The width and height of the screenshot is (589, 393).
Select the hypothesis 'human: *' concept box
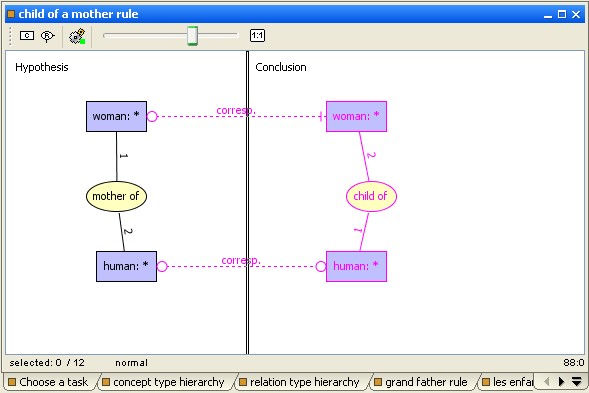[x=126, y=266]
